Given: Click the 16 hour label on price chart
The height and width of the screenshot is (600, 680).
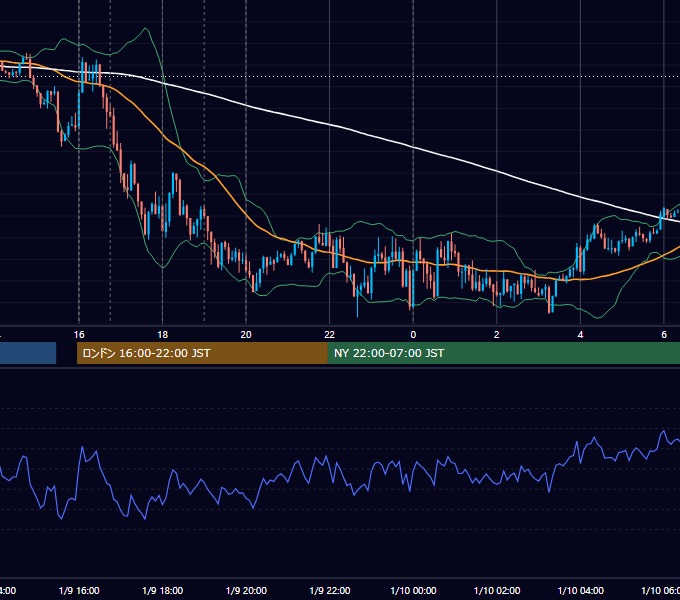Looking at the screenshot, I should pos(79,334).
